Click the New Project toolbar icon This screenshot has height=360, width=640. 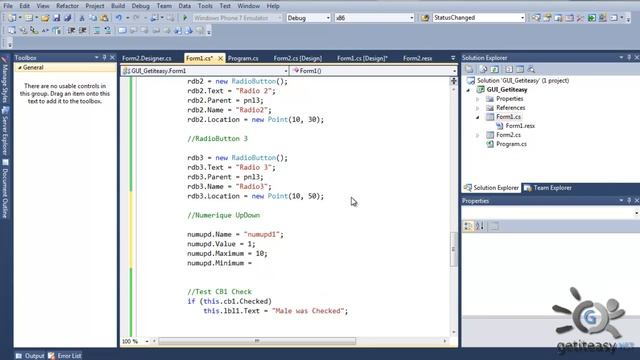[x=12, y=18]
